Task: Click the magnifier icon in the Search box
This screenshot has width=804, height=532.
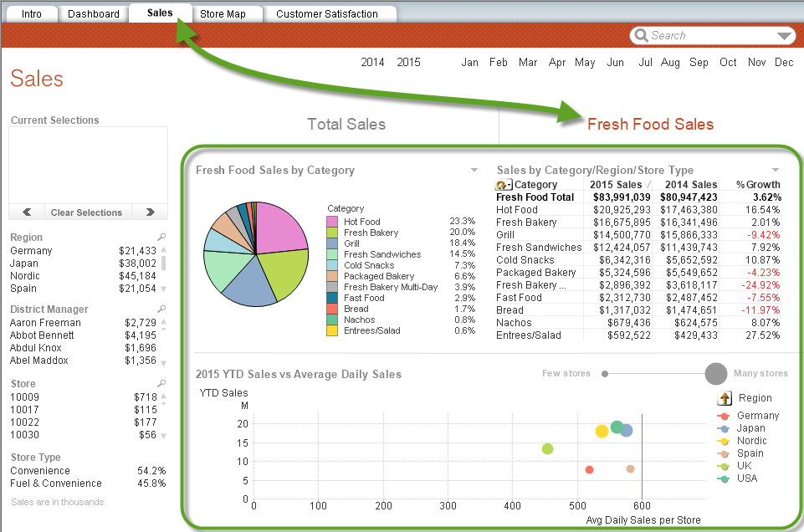Action: tap(641, 36)
